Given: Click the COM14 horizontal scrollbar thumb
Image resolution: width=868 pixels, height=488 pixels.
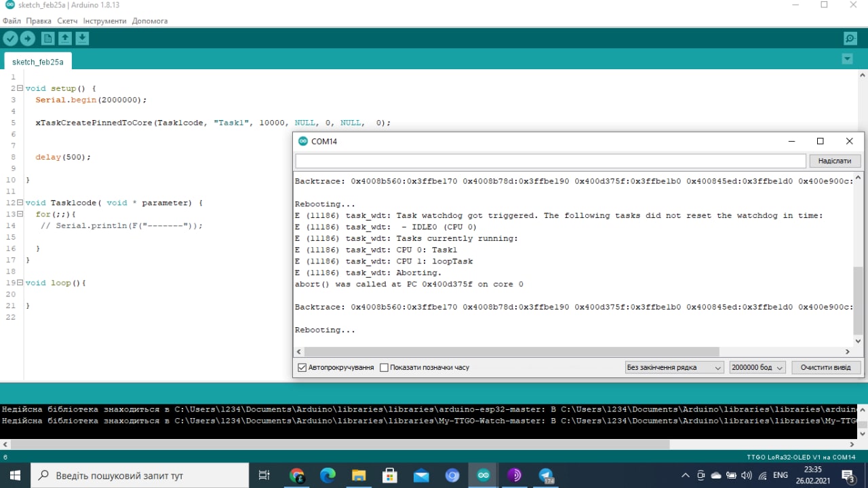Looking at the screenshot, I should [x=511, y=352].
